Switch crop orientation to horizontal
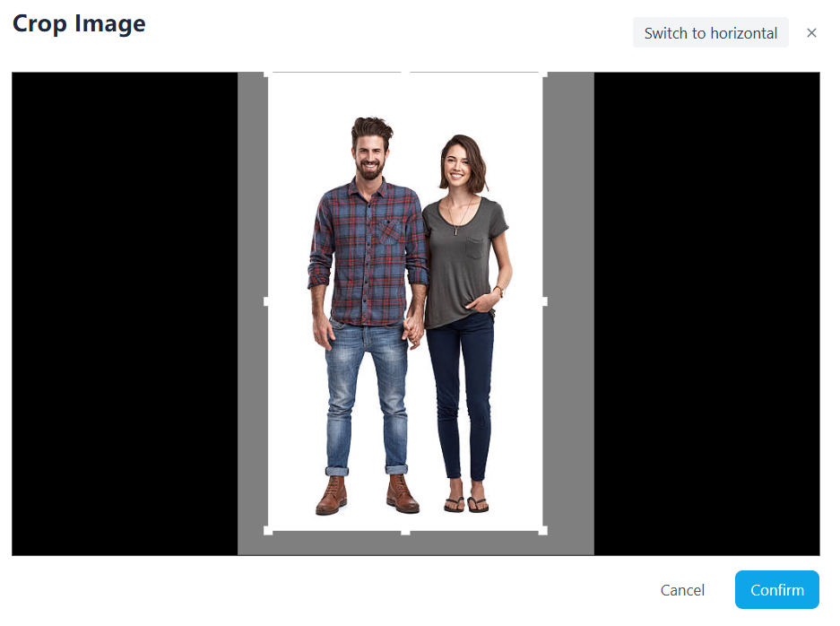This screenshot has height=626, width=840. pos(710,33)
